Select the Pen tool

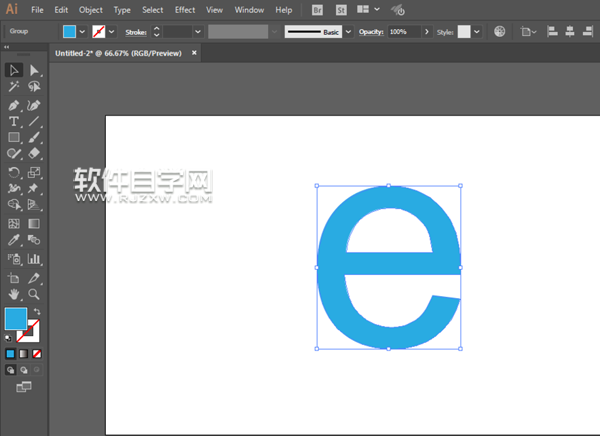tap(14, 105)
